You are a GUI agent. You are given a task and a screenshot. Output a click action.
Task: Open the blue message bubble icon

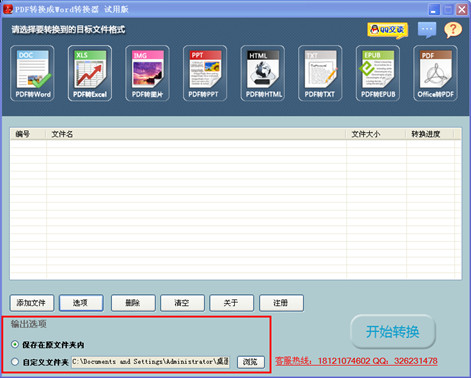pos(427,30)
